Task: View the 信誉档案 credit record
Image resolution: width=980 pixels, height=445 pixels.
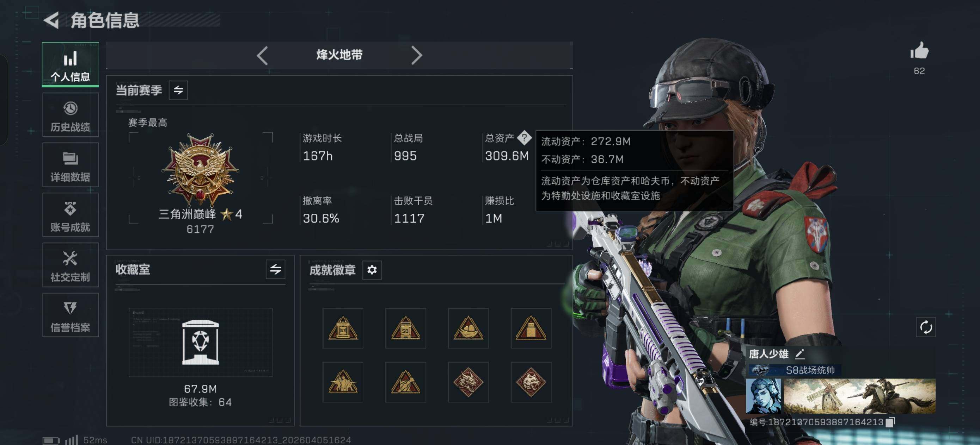Action: (x=71, y=315)
